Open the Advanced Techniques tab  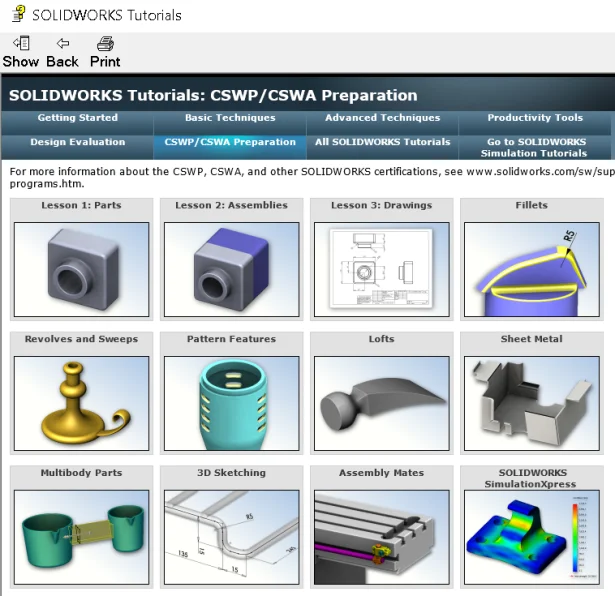click(382, 118)
